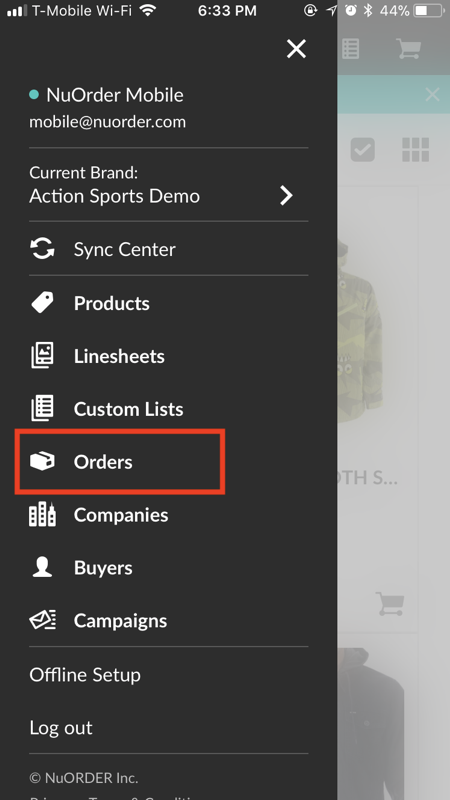Go to Linesheets menu entry

[119, 356]
